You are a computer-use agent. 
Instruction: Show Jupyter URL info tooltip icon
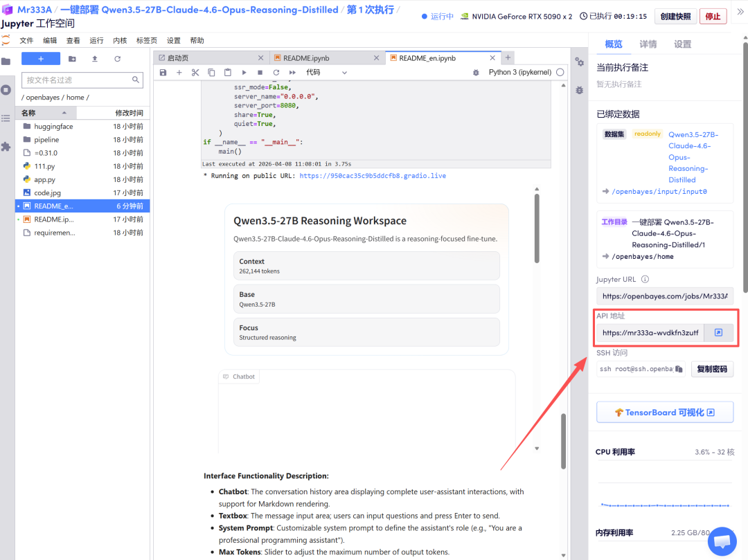pyautogui.click(x=645, y=279)
